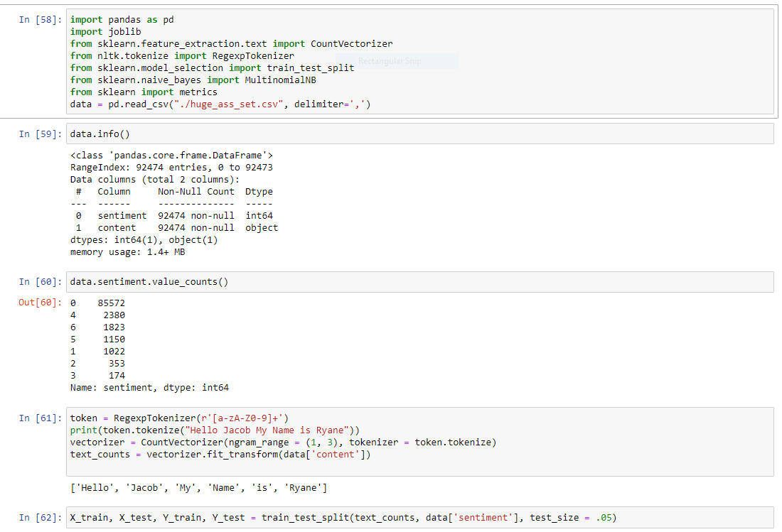782x532 pixels.
Task: Click the './huge_ass_set.csv' string
Action: [229, 104]
